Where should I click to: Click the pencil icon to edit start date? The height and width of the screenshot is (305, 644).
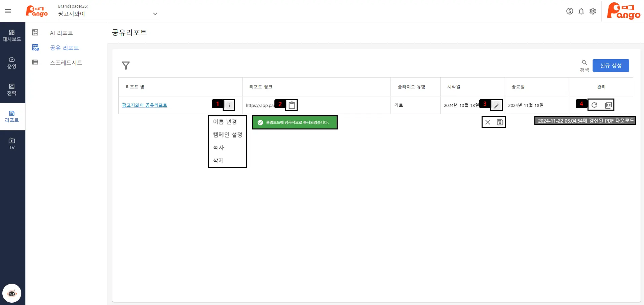point(496,106)
